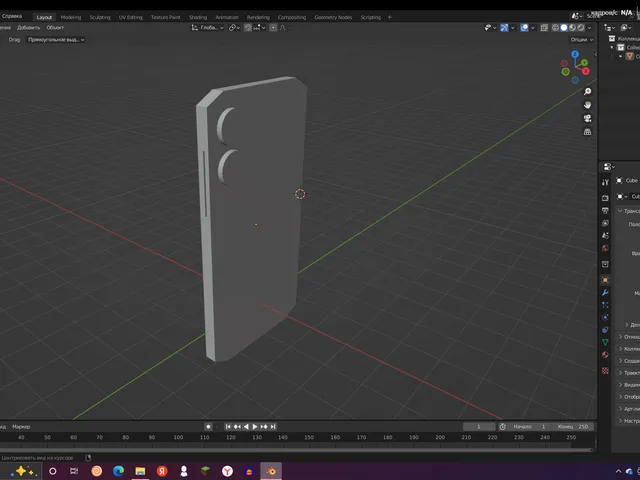Open the Texture properties tab

(x=605, y=371)
